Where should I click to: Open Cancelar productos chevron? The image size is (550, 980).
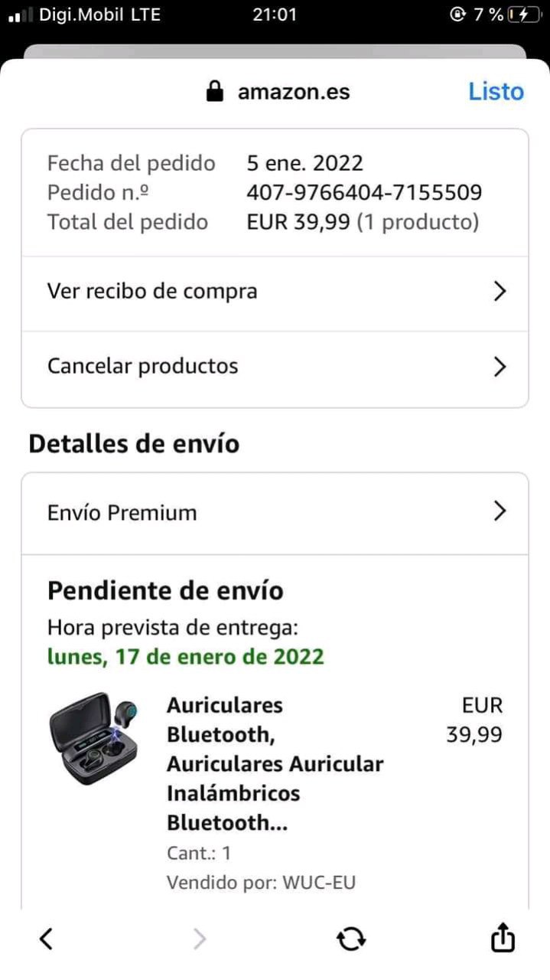coord(500,367)
